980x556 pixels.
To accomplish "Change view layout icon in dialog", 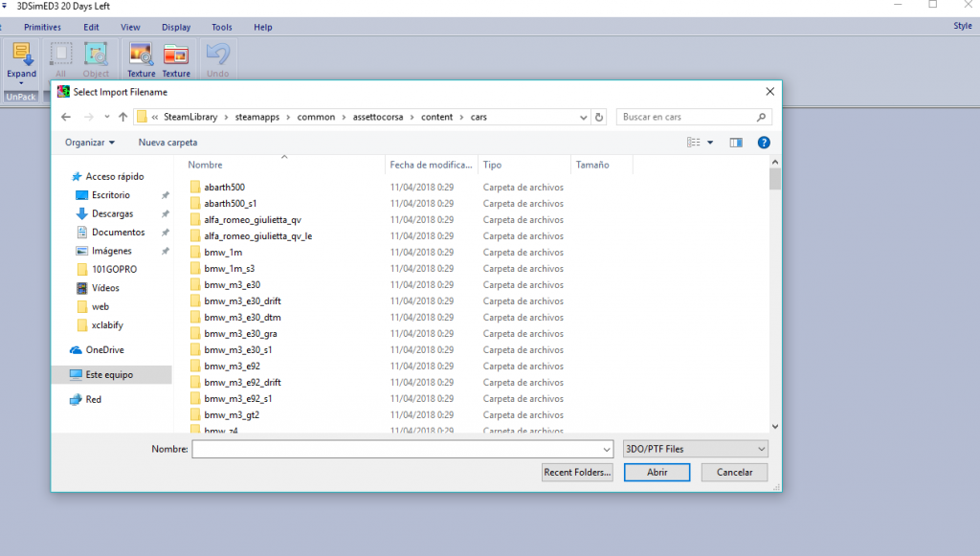I will point(694,143).
